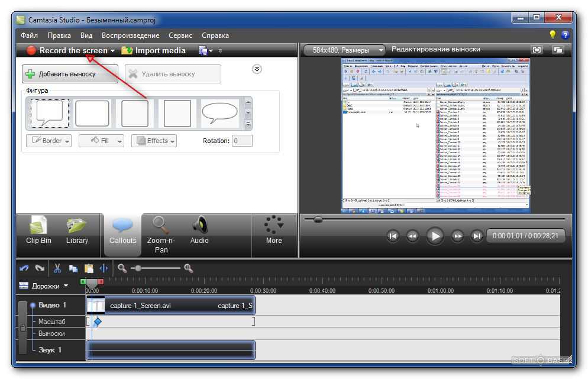Jump to previous clip button
The image size is (588, 379).
393,236
